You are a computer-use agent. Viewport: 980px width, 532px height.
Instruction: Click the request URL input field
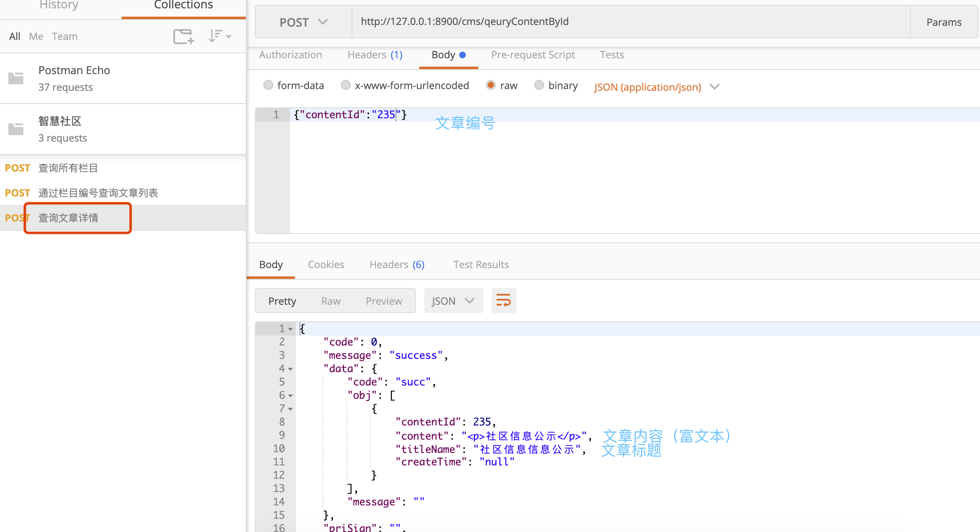(x=625, y=22)
